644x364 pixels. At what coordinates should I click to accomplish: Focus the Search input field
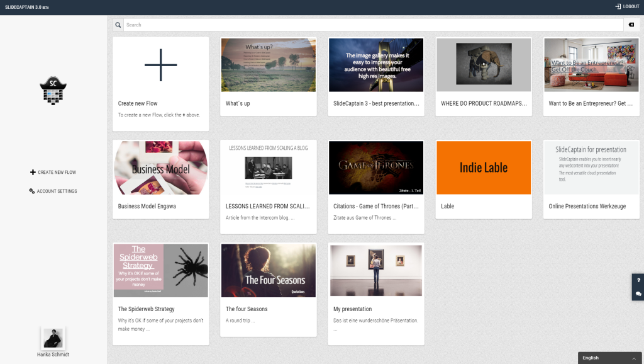pyautogui.click(x=371, y=25)
